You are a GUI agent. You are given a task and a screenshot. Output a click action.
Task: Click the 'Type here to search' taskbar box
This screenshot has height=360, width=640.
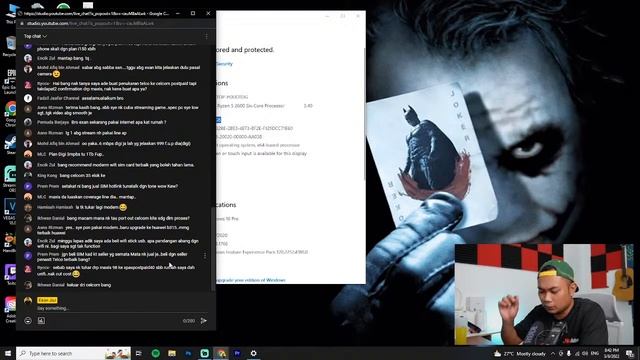pos(73,353)
